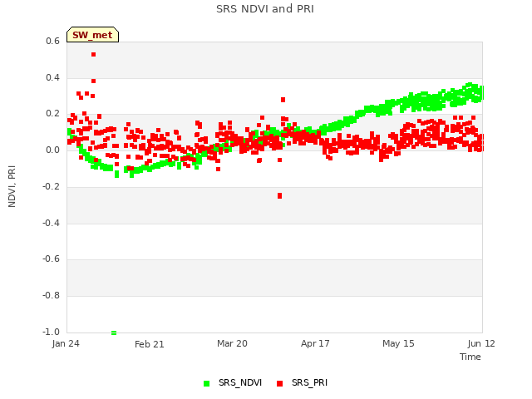Click the -0.2 y-axis tick label
This screenshot has height=399, width=532.
click(x=51, y=186)
